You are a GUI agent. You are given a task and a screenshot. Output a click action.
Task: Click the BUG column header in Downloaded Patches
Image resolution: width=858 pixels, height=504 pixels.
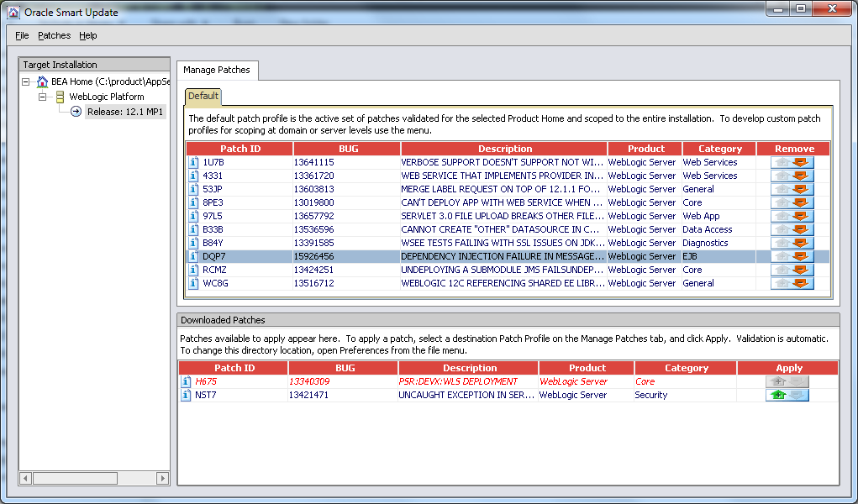tap(345, 368)
